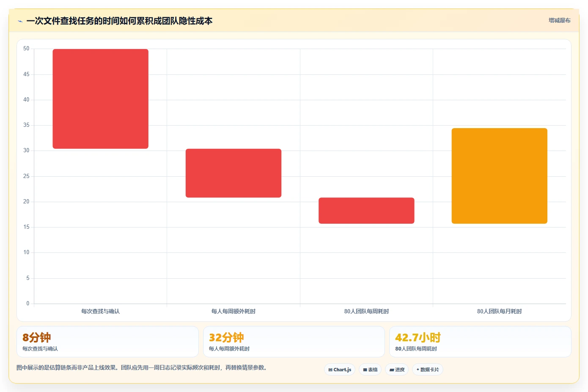
Task: Select the 数据卡片 chip
Action: (x=428, y=370)
